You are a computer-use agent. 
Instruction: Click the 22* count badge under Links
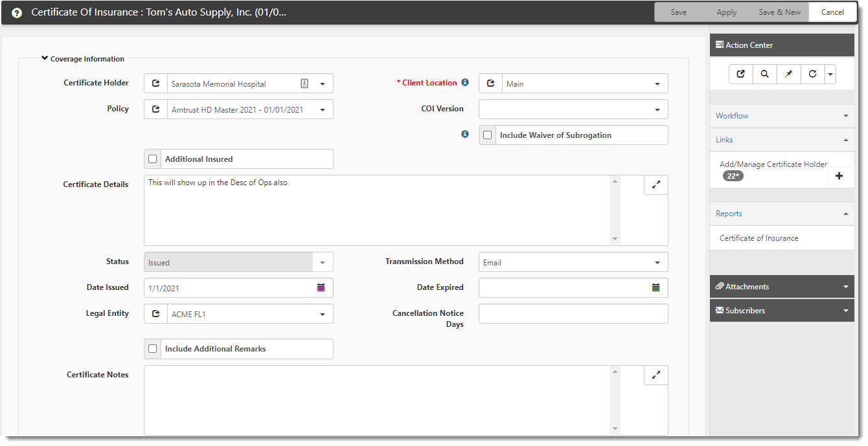coord(733,176)
